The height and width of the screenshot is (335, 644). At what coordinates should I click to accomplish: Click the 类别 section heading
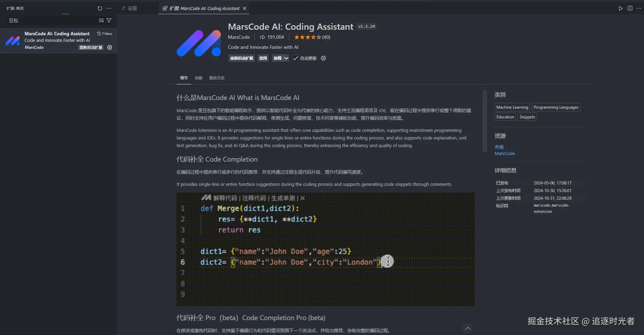(x=500, y=95)
